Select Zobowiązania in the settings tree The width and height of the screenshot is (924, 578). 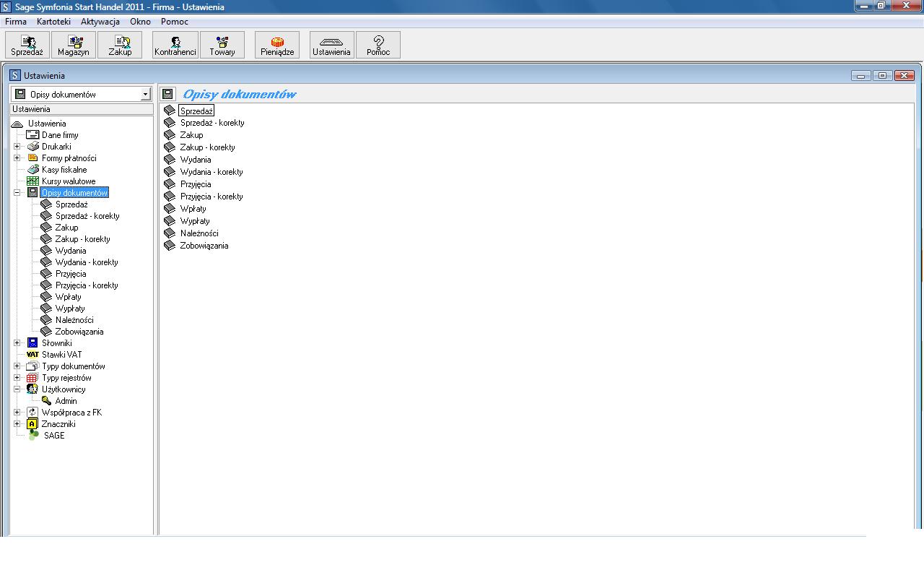(x=79, y=332)
